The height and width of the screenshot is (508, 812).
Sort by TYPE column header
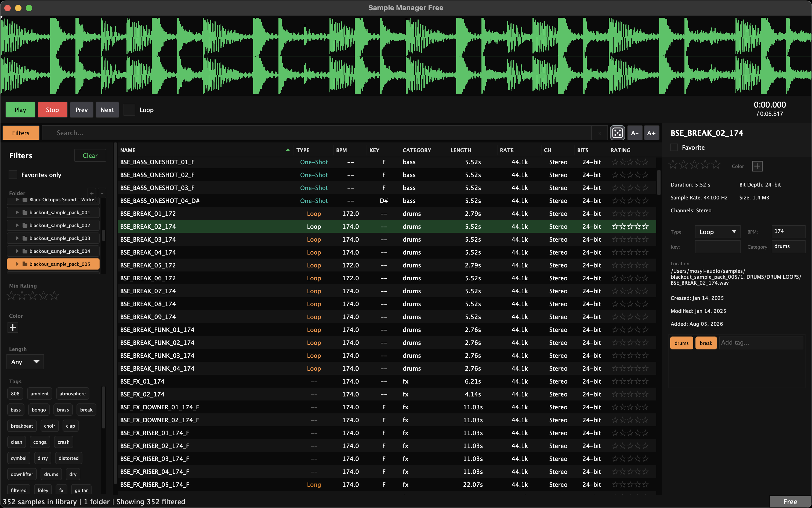(x=303, y=150)
